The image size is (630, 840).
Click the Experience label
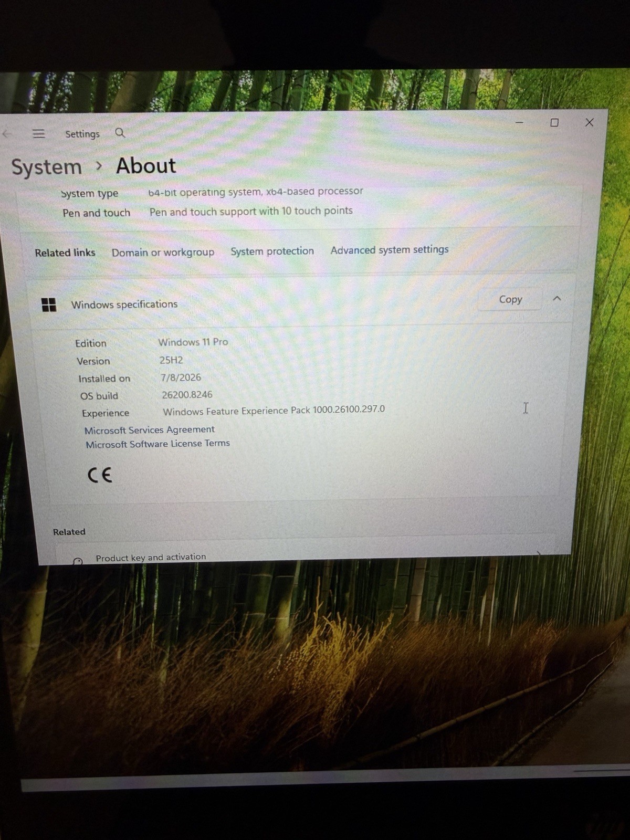(x=106, y=413)
